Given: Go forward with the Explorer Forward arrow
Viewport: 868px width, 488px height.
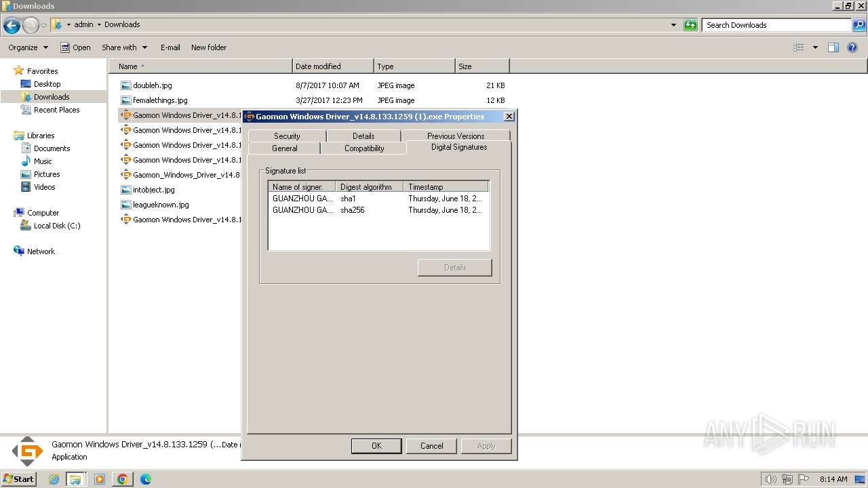Looking at the screenshot, I should (x=31, y=26).
